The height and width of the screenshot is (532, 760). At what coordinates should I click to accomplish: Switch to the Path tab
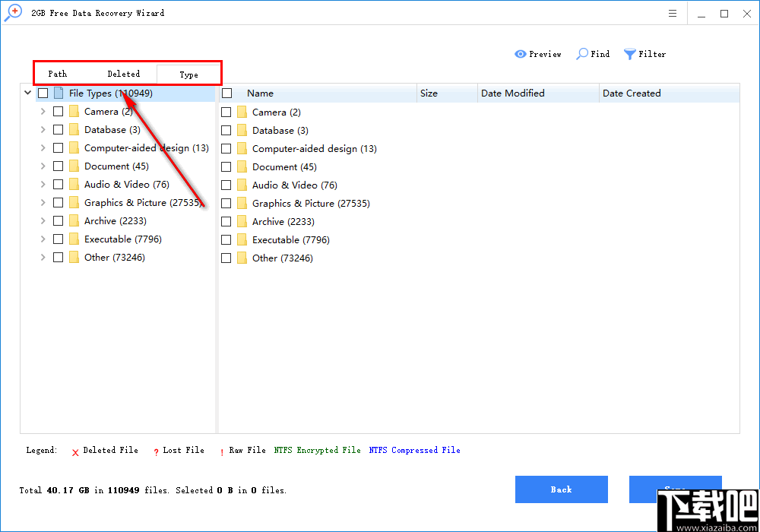pyautogui.click(x=57, y=74)
